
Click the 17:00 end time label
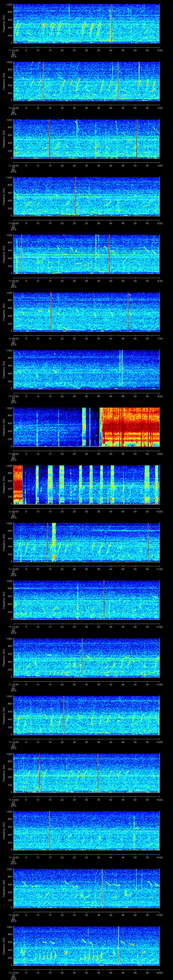click(159, 915)
